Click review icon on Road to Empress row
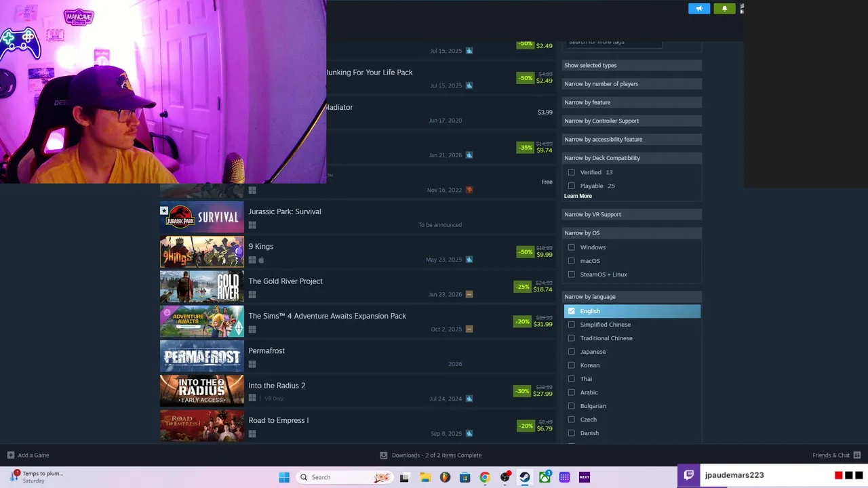 click(x=469, y=433)
